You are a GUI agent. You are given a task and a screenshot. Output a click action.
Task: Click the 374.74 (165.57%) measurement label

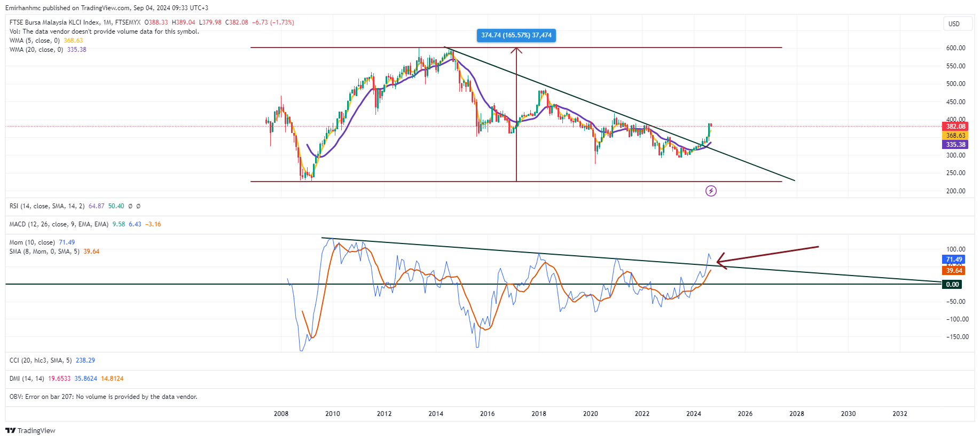pos(516,35)
